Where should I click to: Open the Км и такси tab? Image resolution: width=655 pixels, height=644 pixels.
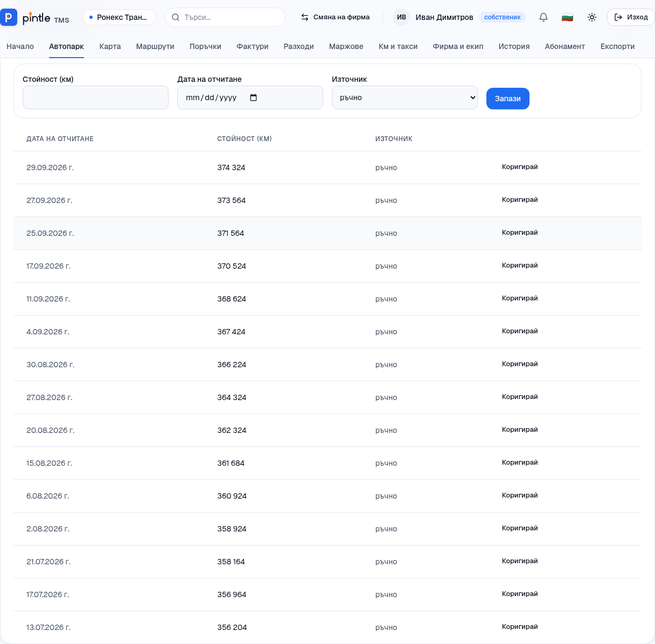[x=398, y=46]
